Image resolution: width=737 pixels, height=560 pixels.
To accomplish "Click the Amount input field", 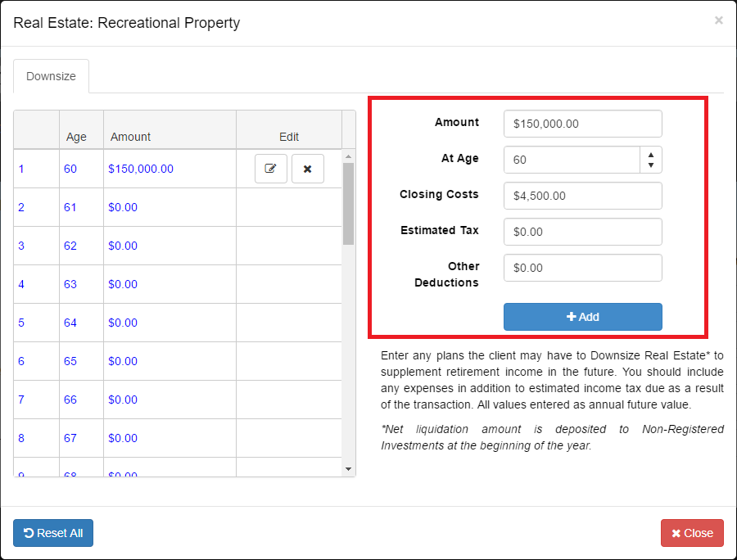I will click(582, 124).
